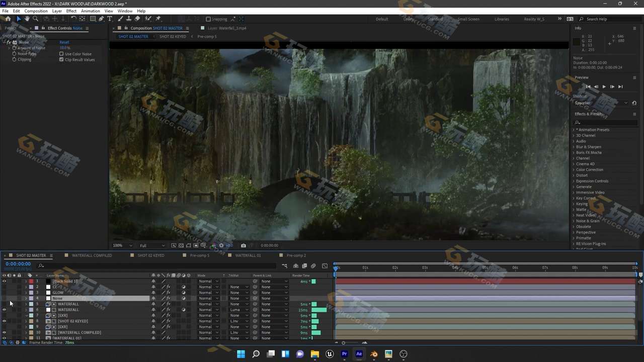
Task: Open the Effect menu
Action: pyautogui.click(x=71, y=11)
